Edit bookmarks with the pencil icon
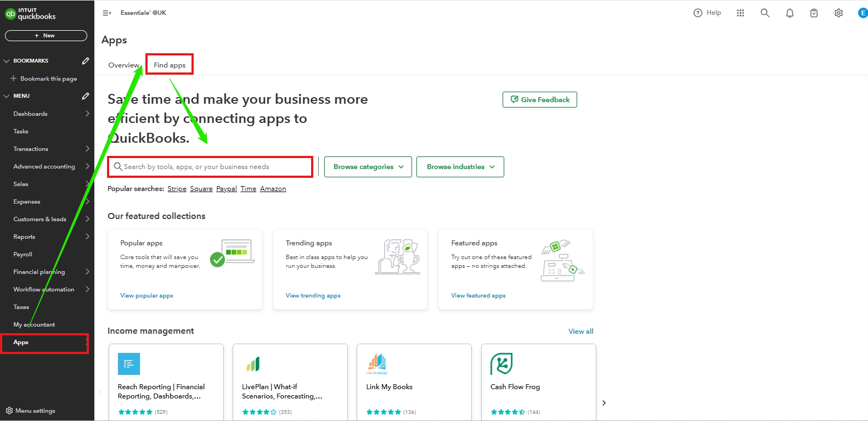Viewport: 868px width, 421px height. [x=86, y=61]
